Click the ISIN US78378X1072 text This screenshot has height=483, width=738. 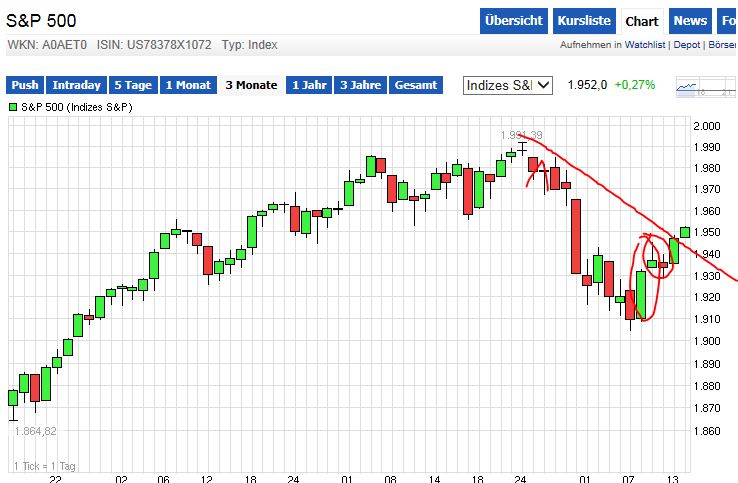[x=154, y=45]
